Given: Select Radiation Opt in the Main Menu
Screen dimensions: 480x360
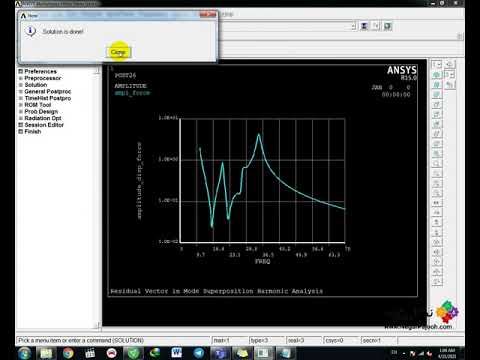Looking at the screenshot, I should (x=43, y=118).
